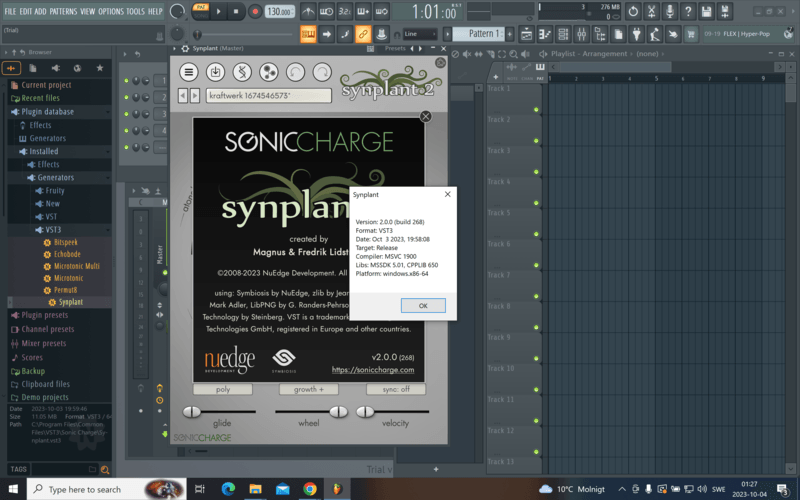Open the Piano roll toolbar icon
The width and height of the screenshot is (800, 500).
(545, 34)
